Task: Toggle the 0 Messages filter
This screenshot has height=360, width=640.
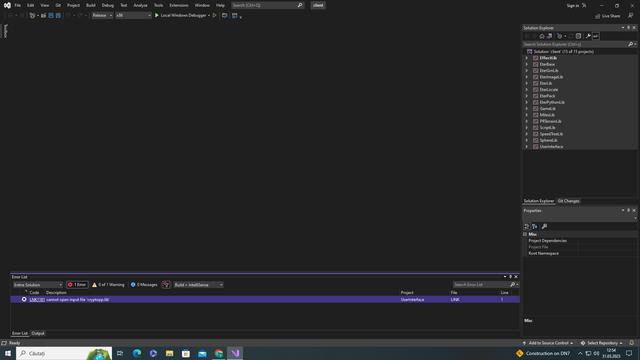Action: (x=144, y=284)
